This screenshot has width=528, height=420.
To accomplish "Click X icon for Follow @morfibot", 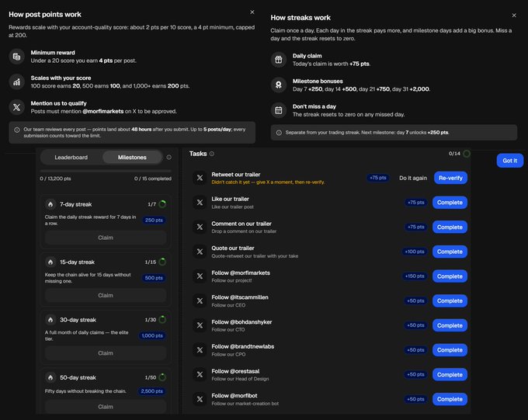I will (x=200, y=399).
